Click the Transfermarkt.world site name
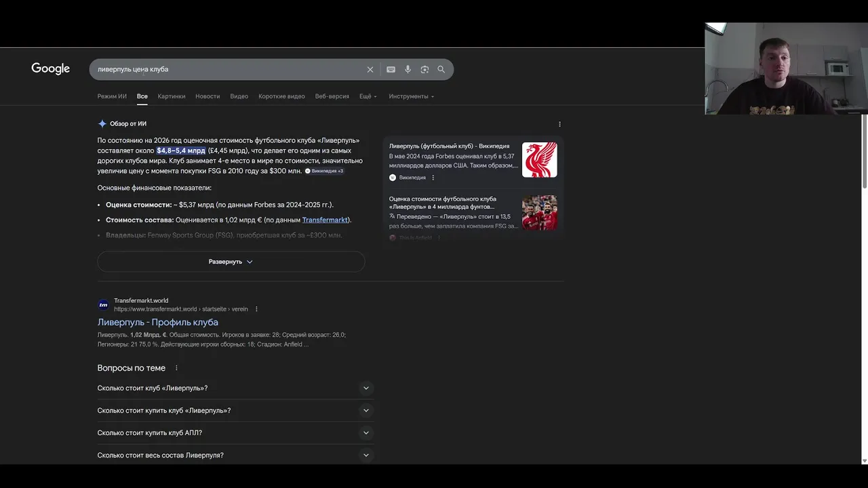 pyautogui.click(x=141, y=301)
